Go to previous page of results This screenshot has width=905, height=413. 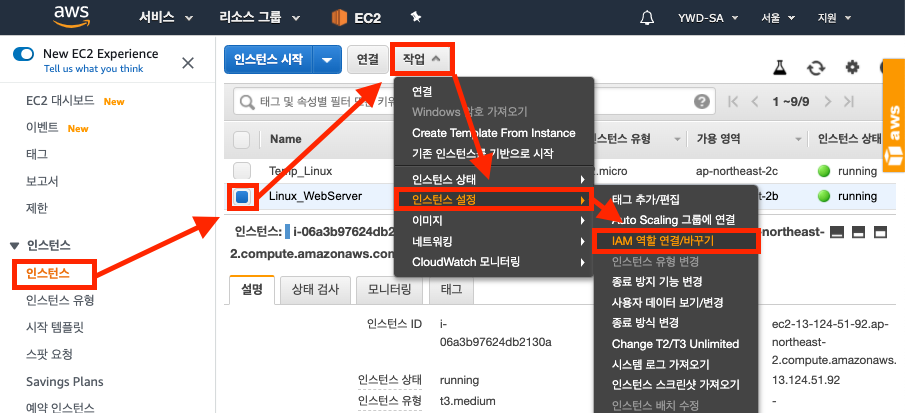point(754,102)
